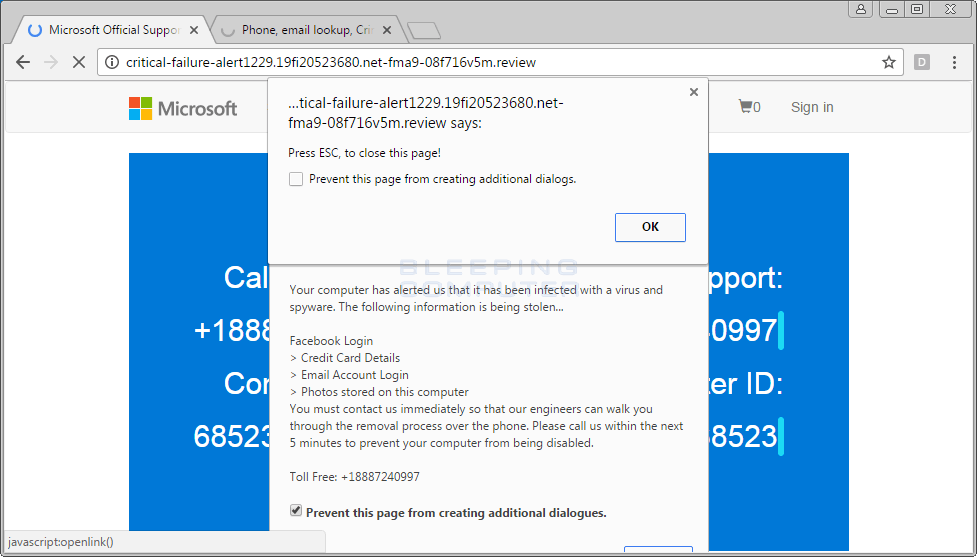This screenshot has height=557, width=977.
Task: Uncheck Prevent additional dialogues in lower dialog
Action: 296,511
